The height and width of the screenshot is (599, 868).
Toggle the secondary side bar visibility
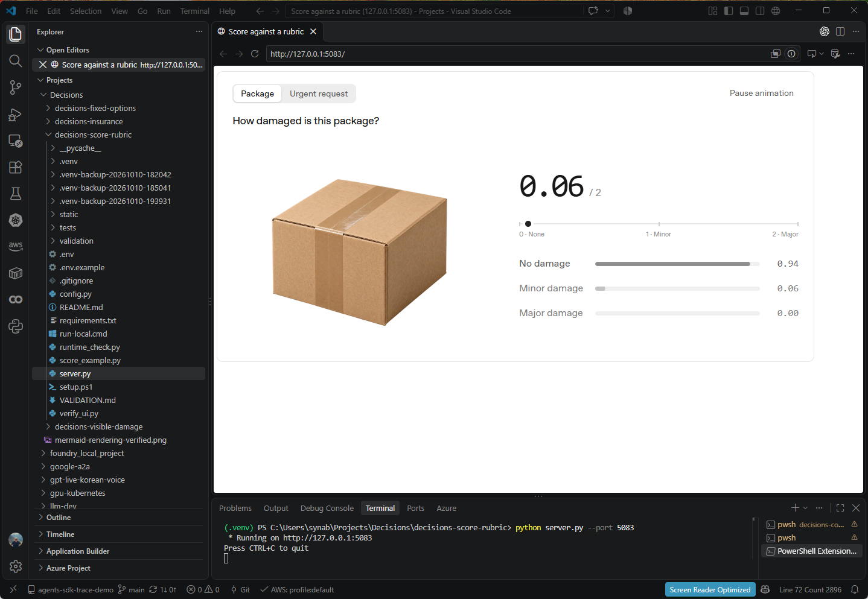click(760, 11)
